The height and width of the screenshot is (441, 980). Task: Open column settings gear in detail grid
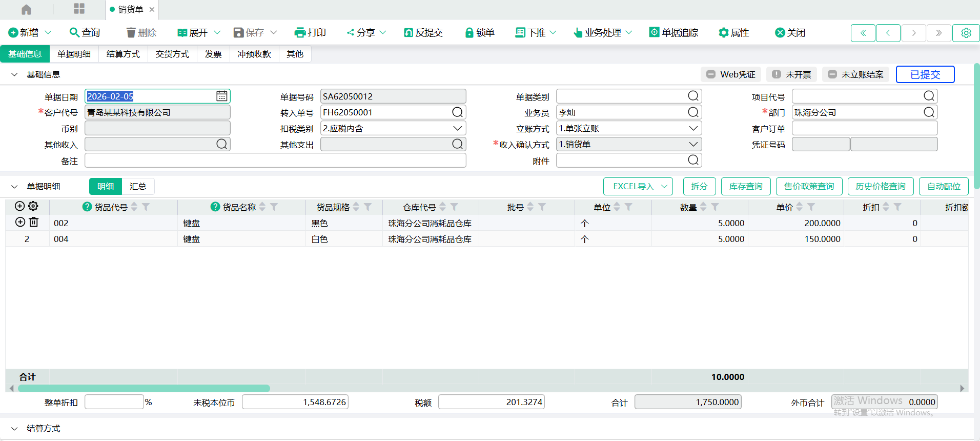(x=33, y=206)
